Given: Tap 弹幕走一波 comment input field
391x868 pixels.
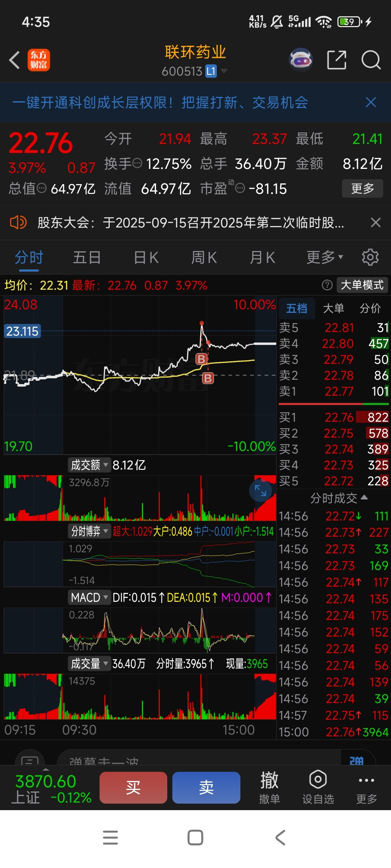Looking at the screenshot, I should (x=199, y=759).
